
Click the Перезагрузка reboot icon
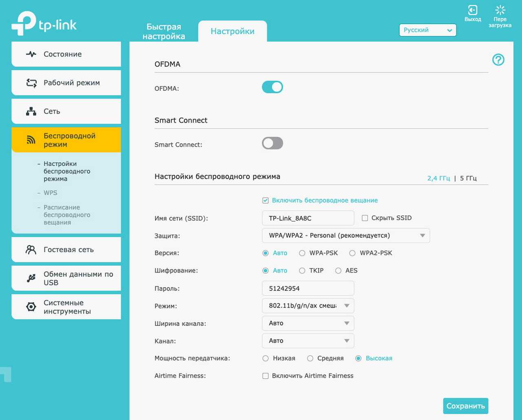point(500,11)
